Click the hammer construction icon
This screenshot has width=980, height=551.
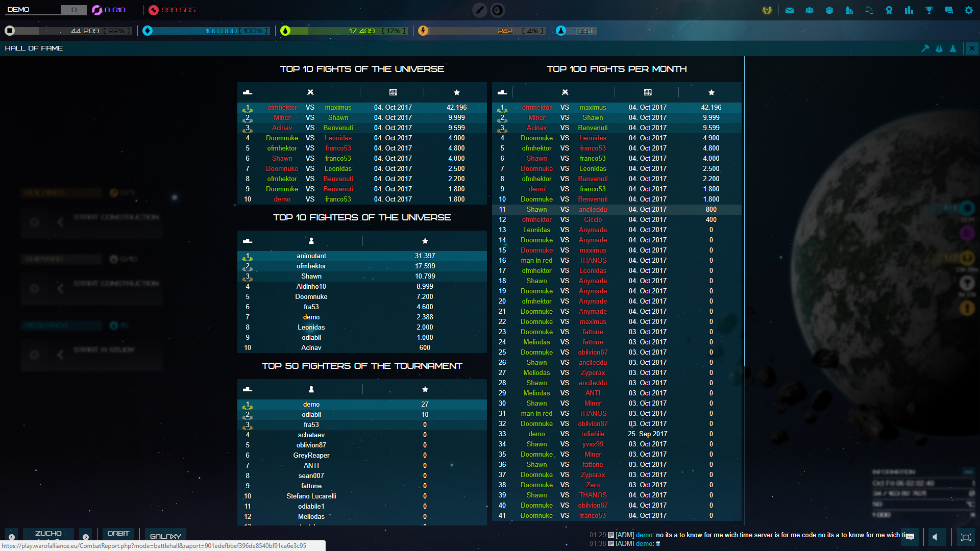click(925, 48)
